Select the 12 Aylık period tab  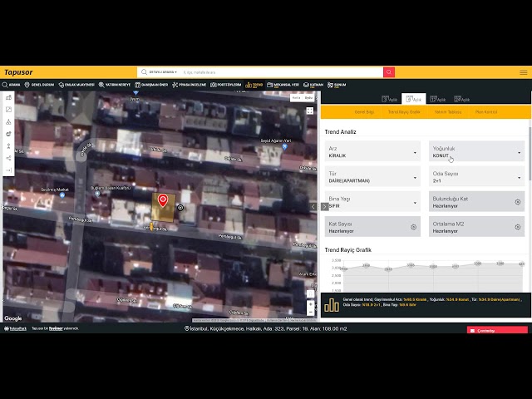(438, 99)
